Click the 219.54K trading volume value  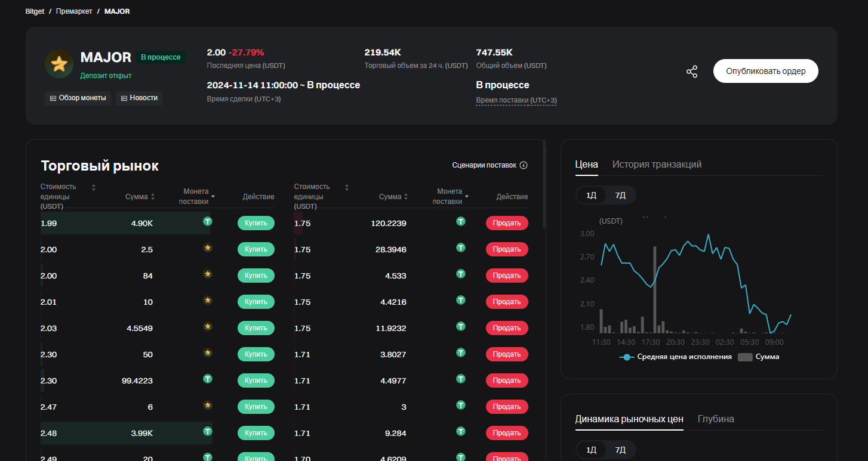pyautogui.click(x=383, y=52)
